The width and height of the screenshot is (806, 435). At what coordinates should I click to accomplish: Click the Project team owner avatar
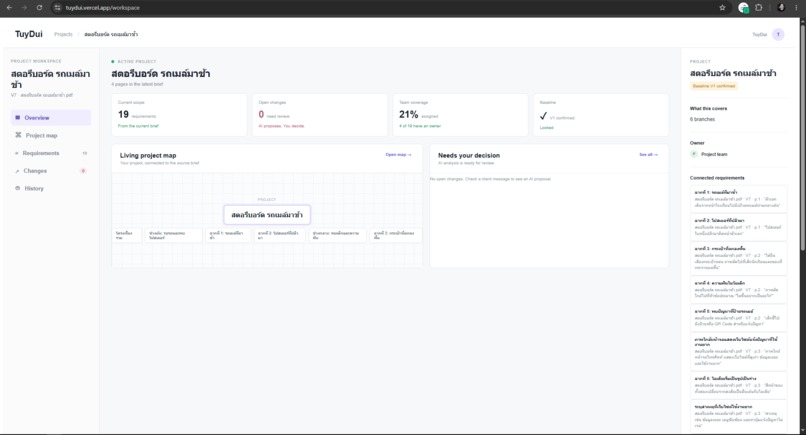694,154
